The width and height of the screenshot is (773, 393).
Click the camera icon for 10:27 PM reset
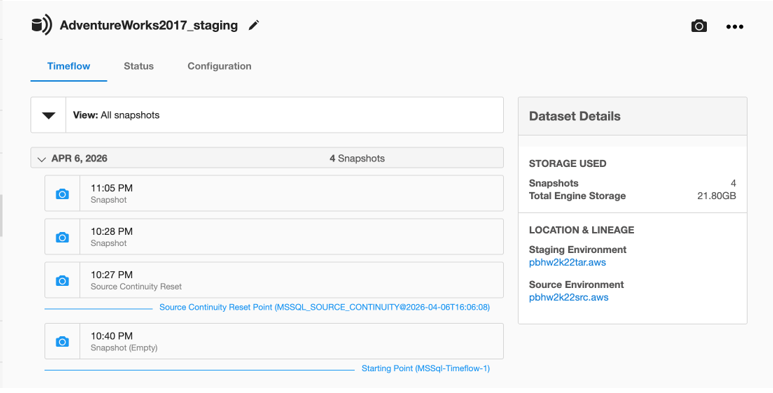pyautogui.click(x=62, y=281)
